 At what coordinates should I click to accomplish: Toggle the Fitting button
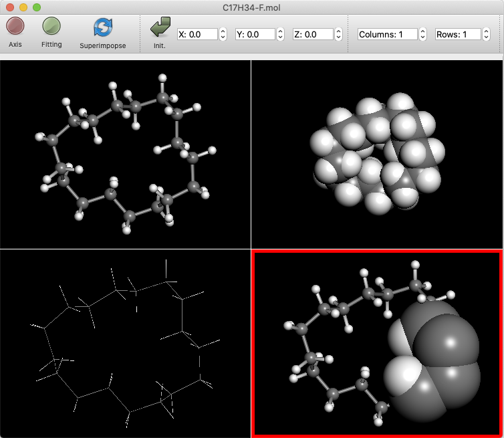[x=51, y=27]
